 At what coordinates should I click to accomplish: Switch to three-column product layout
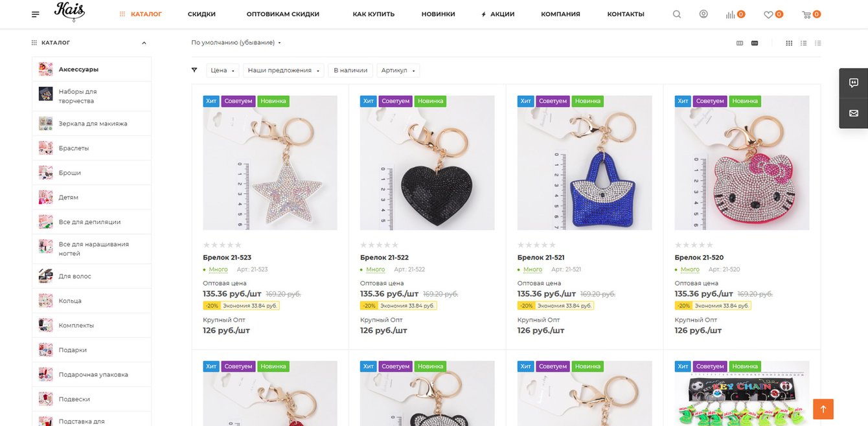click(x=740, y=43)
